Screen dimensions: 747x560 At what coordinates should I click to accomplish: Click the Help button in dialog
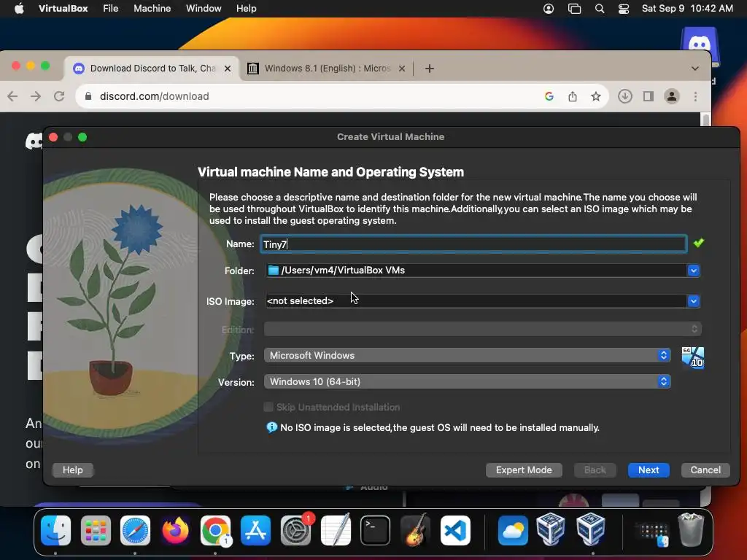point(72,470)
